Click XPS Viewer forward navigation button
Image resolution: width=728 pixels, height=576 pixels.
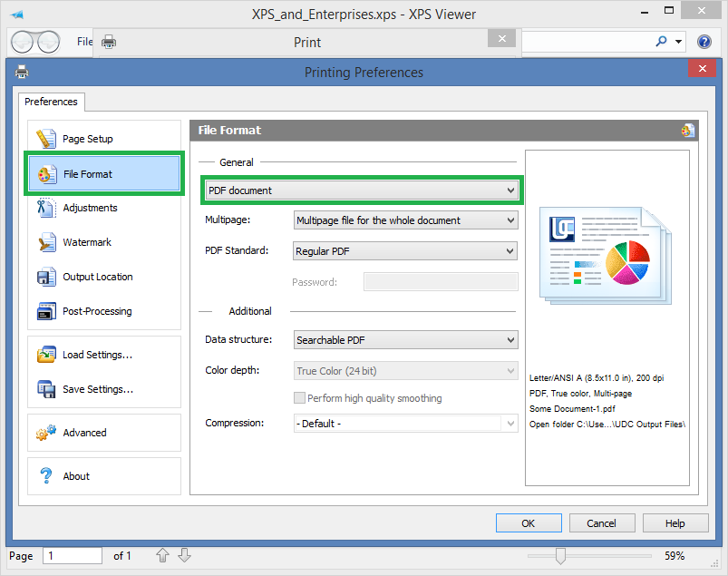coord(49,43)
